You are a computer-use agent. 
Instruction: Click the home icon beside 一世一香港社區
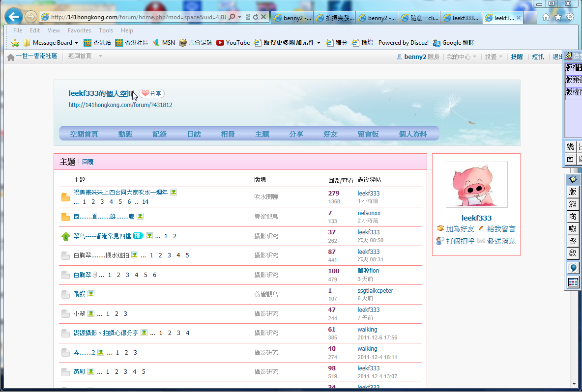pyautogui.click(x=10, y=56)
